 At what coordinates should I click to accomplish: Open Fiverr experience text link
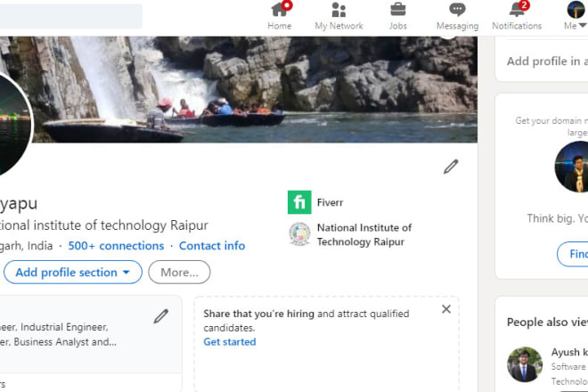[330, 202]
